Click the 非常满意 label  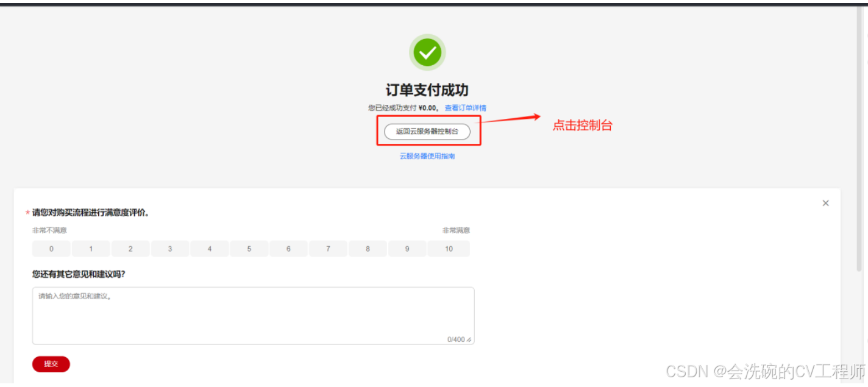pyautogui.click(x=456, y=230)
